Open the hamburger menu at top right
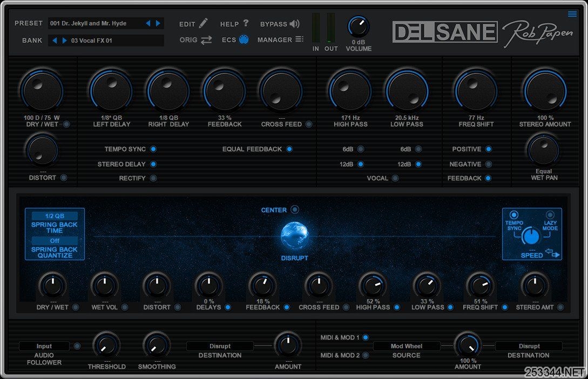Viewport: 588px width, 379px height. [572, 14]
